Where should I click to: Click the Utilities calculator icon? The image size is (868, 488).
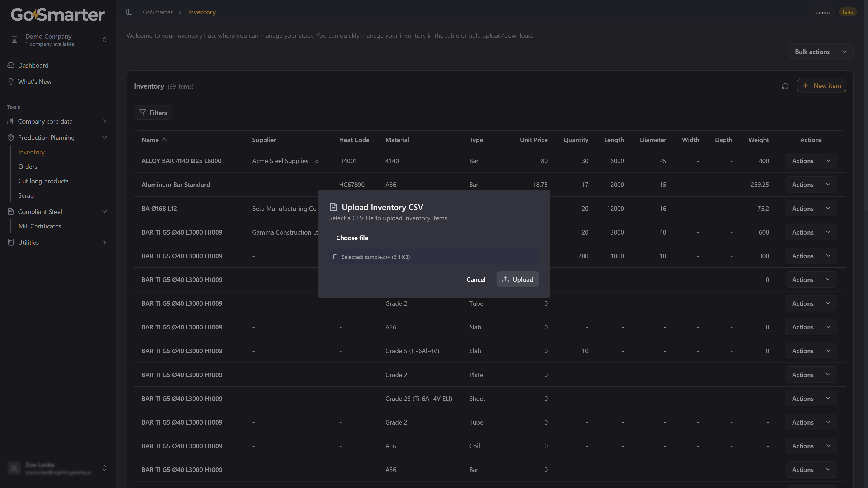pyautogui.click(x=11, y=242)
